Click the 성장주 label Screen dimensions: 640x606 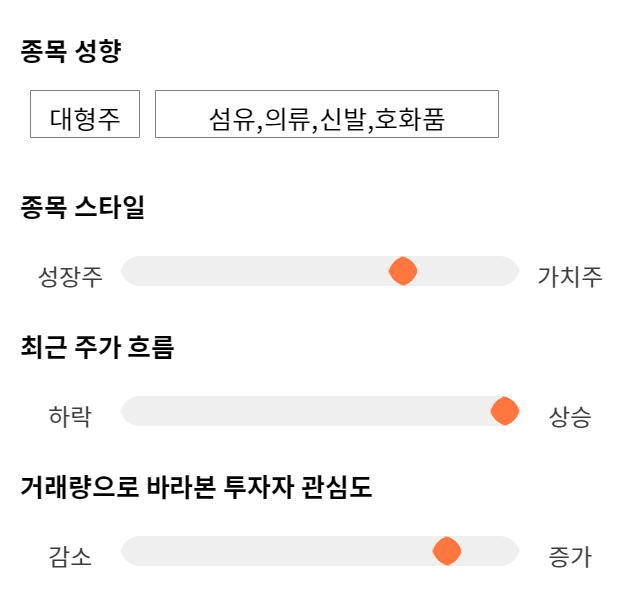click(70, 277)
